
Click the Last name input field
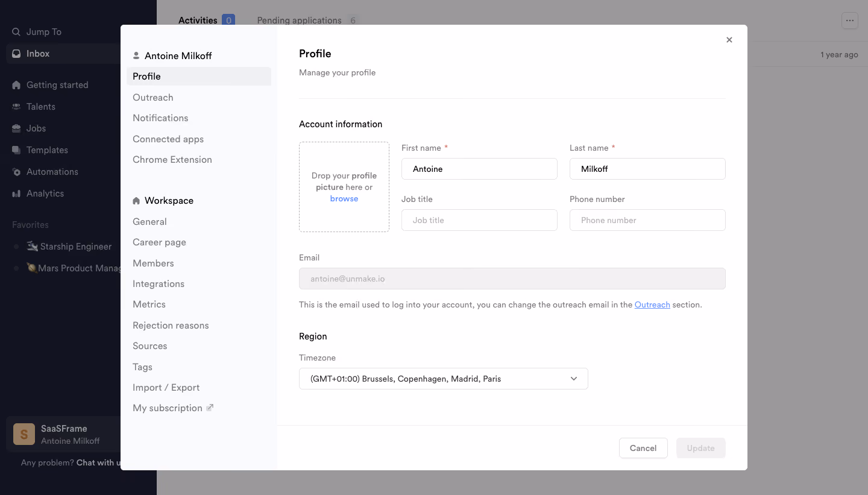coord(647,169)
